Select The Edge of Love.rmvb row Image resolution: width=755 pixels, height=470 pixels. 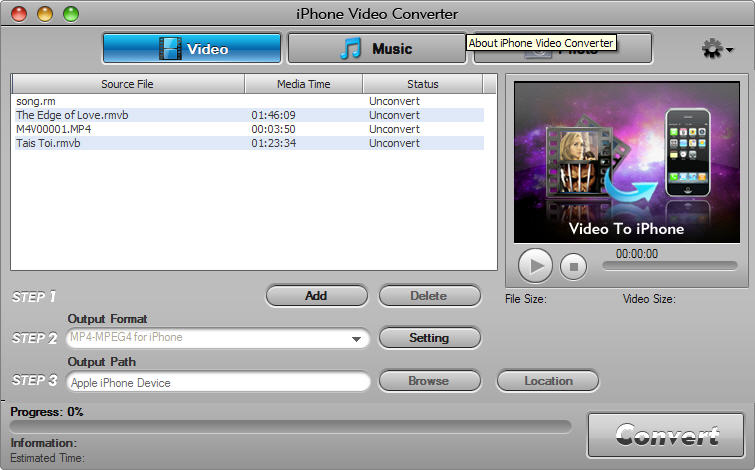tap(249, 115)
